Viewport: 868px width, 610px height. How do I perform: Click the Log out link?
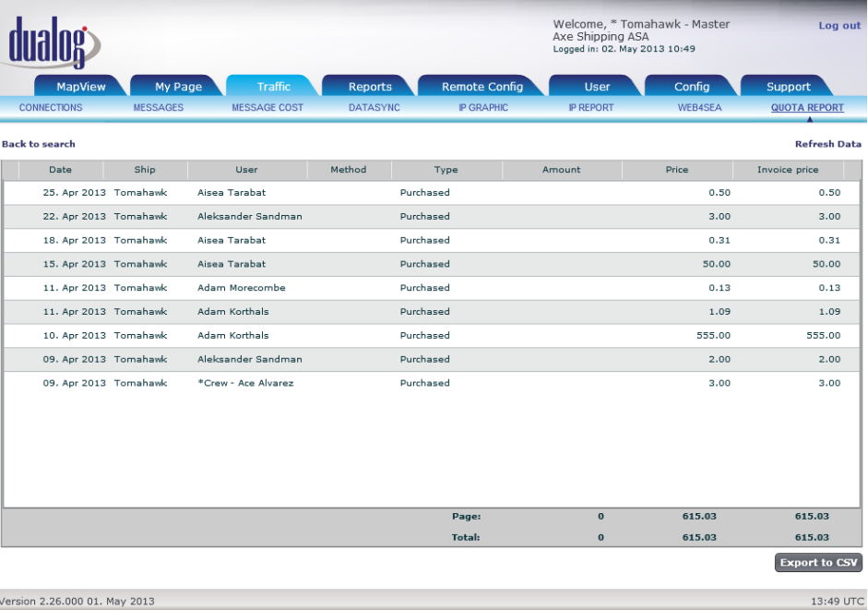pos(839,26)
